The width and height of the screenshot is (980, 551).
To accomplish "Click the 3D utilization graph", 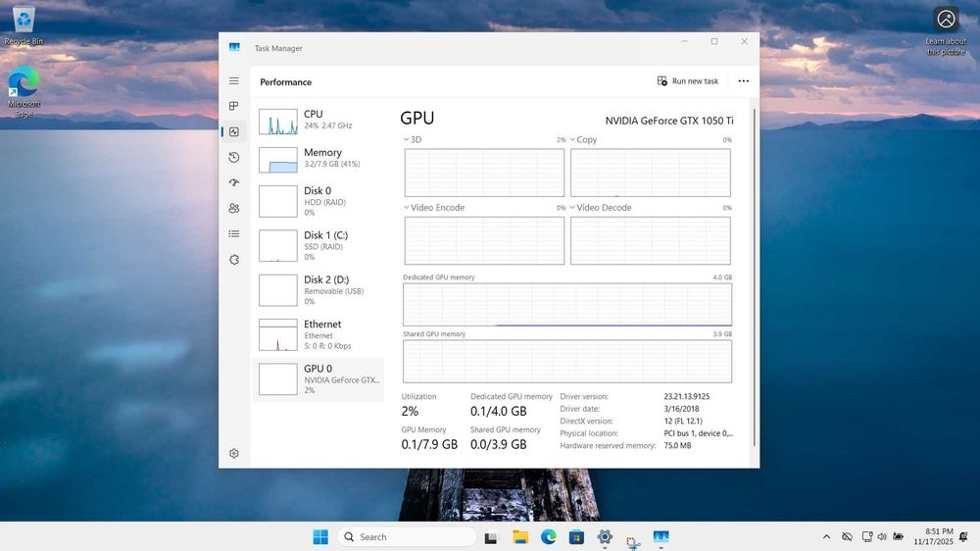I will tap(484, 173).
